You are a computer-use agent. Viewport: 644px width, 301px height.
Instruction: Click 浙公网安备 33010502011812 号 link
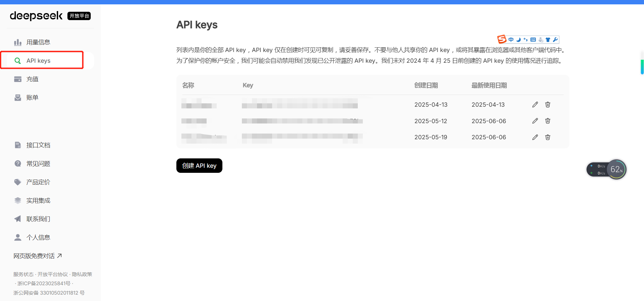[x=49, y=293]
